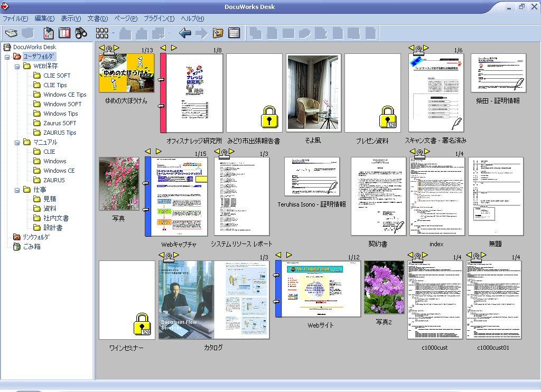Collapse the 仕事 folder node
The height and width of the screenshot is (392, 541).
click(17, 190)
